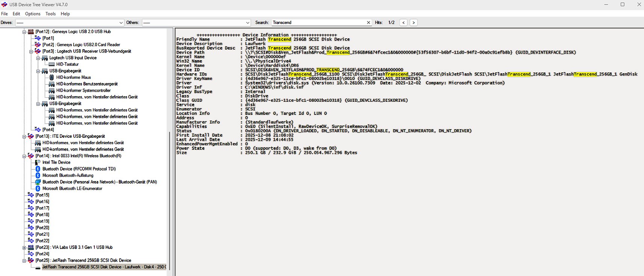Click the Microsoft Bluetooth-Auflistung icon

[x=38, y=175]
